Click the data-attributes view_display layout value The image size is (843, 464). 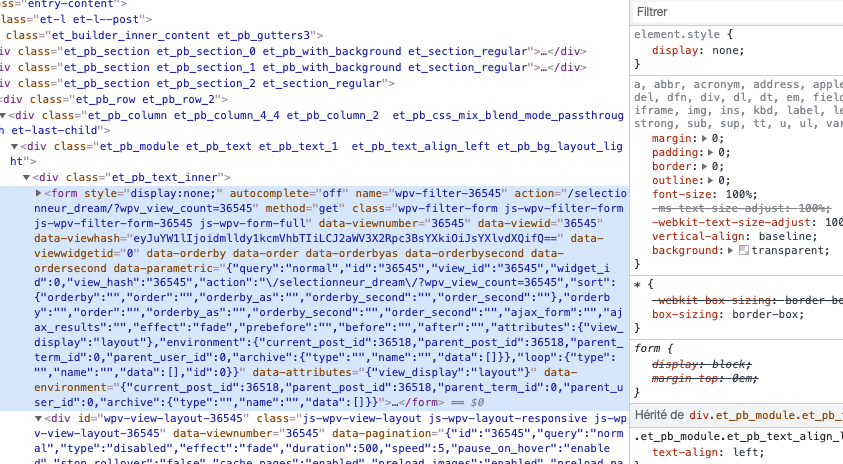(x=447, y=372)
